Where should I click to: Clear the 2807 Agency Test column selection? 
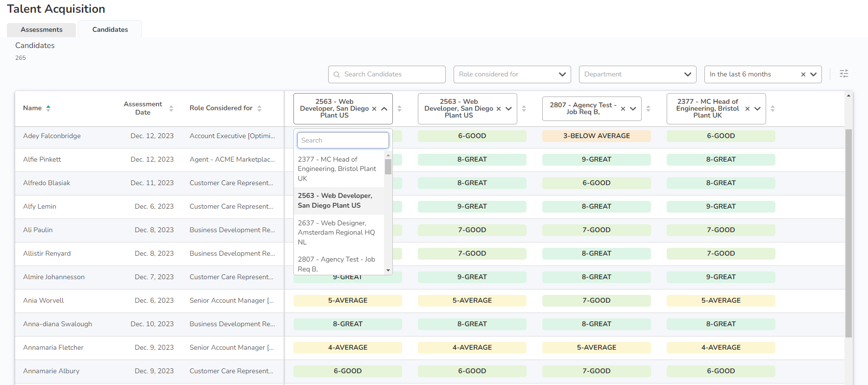(x=623, y=109)
